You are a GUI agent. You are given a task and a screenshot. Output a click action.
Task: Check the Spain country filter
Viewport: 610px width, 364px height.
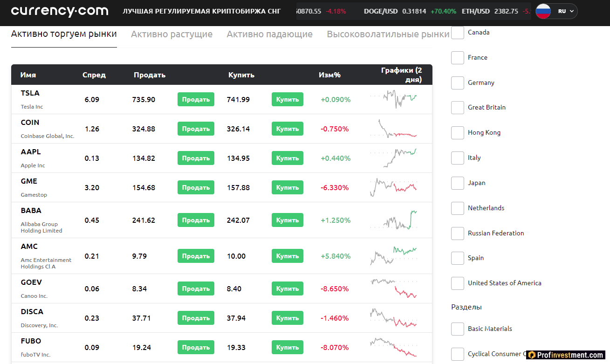coord(458,258)
